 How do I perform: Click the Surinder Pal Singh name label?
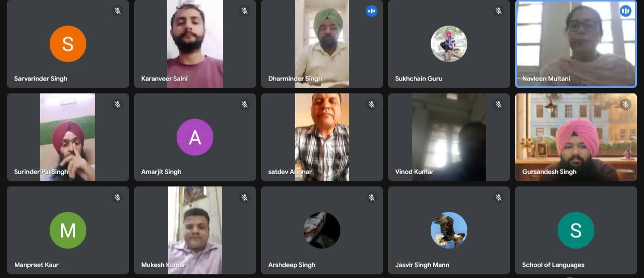41,172
